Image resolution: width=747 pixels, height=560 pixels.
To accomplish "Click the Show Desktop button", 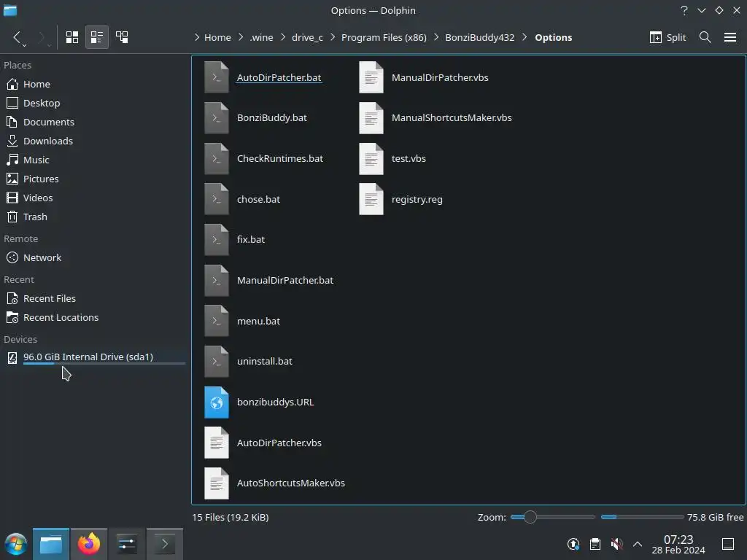I will [x=728, y=544].
